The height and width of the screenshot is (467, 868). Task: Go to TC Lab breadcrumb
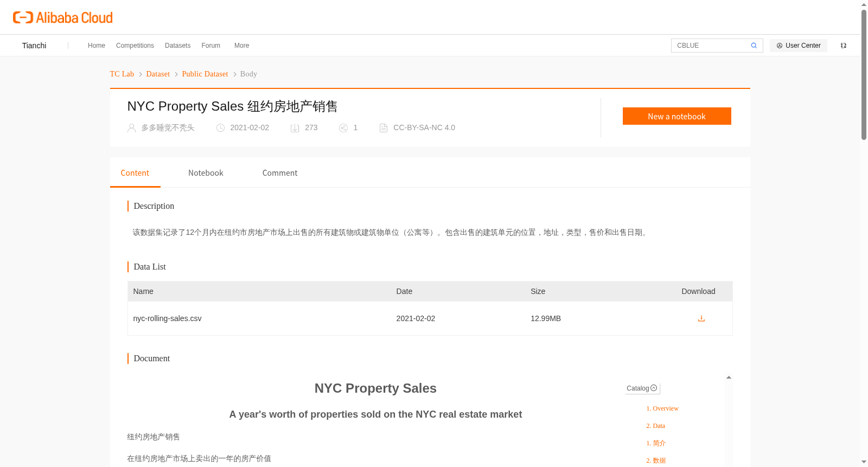[x=122, y=74]
